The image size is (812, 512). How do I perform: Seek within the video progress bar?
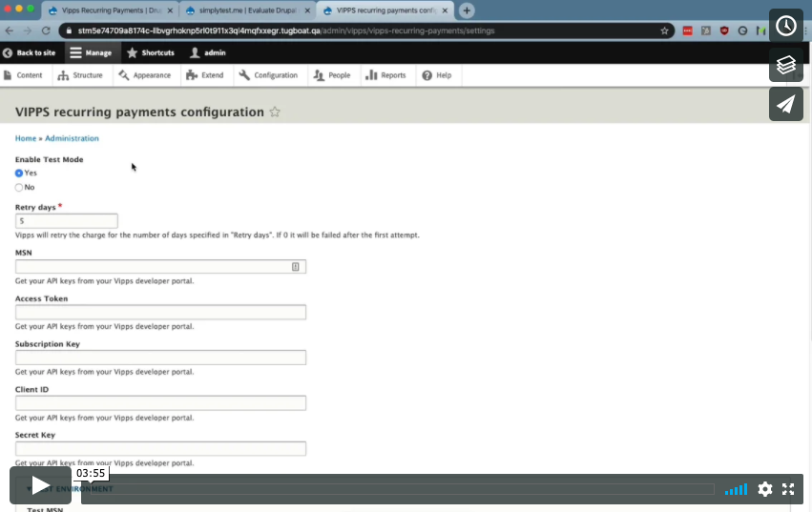coord(402,489)
